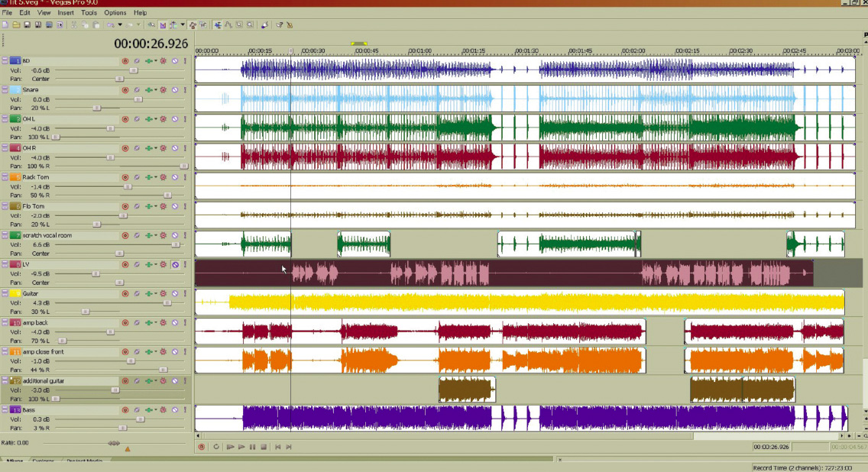This screenshot has height=472, width=868.
Task: Select the Normal Edit Tool
Action: click(218, 25)
